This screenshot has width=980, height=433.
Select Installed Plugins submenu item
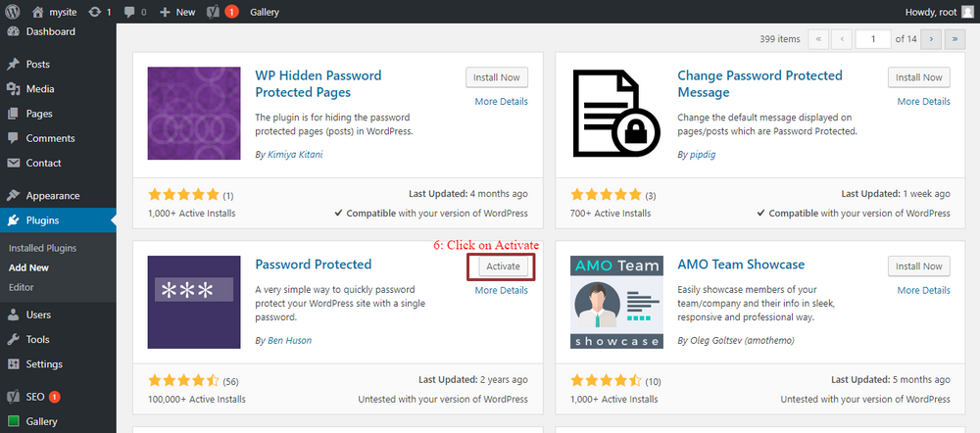(x=42, y=248)
